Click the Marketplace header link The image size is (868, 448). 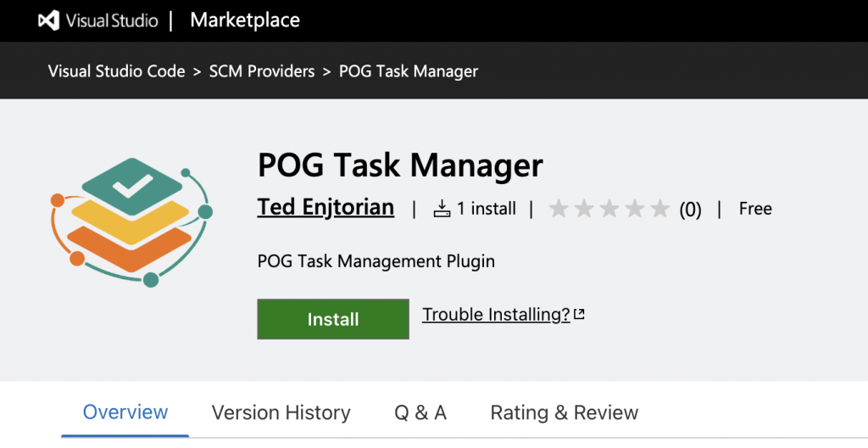pos(245,20)
